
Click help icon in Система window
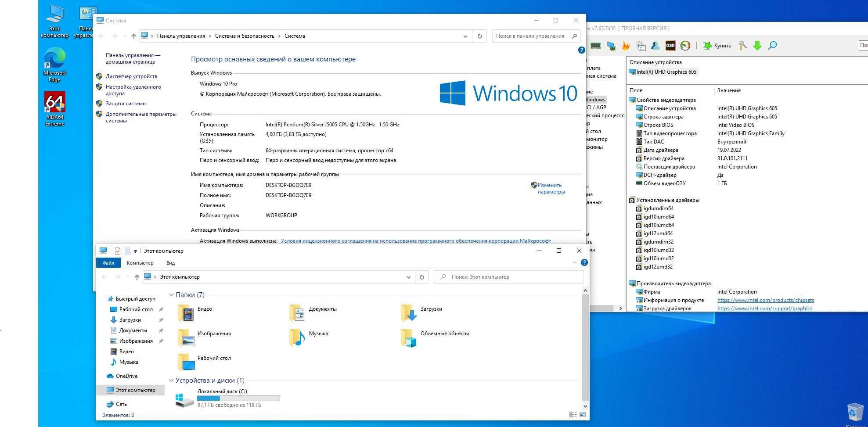(581, 50)
